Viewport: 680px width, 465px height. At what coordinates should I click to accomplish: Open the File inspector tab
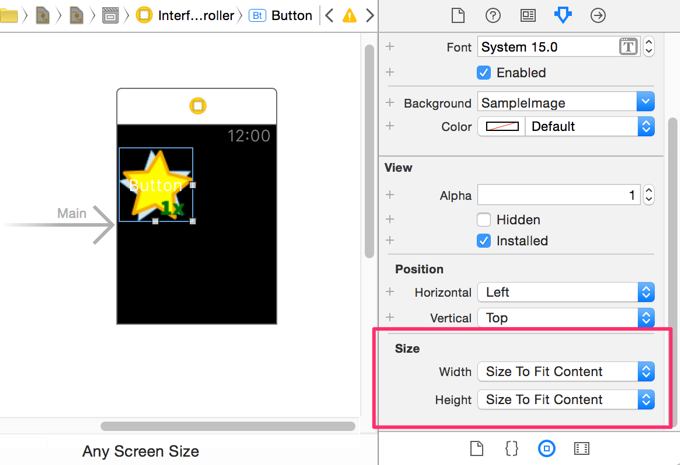point(458,16)
